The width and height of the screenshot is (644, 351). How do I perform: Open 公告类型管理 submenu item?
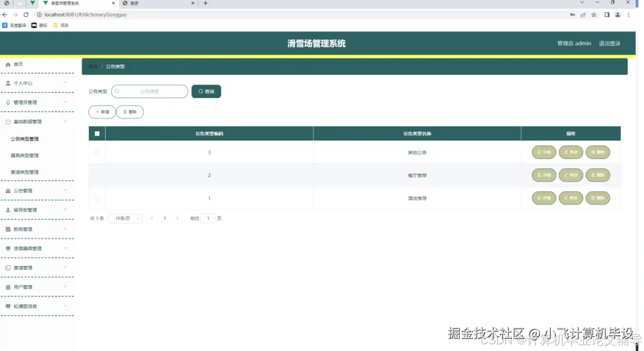pos(25,139)
